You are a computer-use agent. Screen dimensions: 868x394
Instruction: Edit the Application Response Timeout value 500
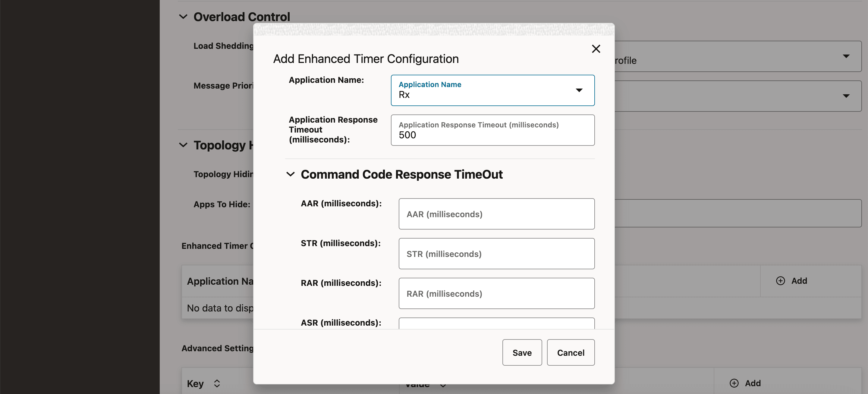493,135
